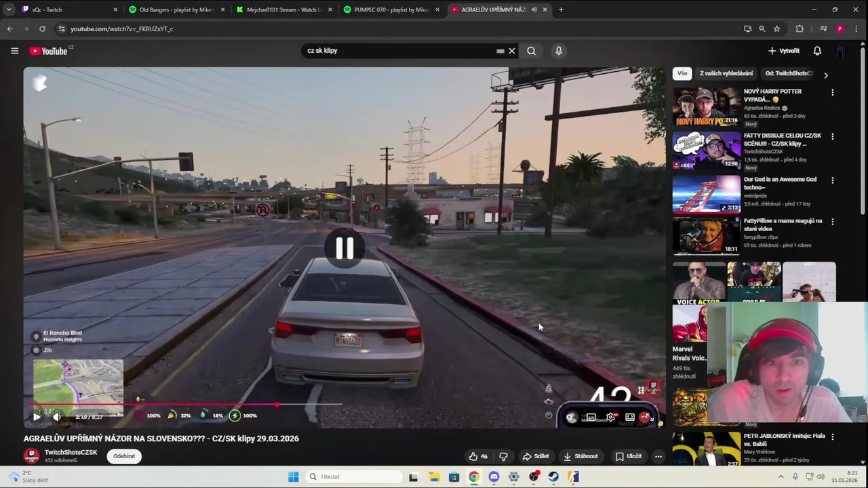Submit search with magnifier button
The image size is (868, 488).
[x=532, y=51]
